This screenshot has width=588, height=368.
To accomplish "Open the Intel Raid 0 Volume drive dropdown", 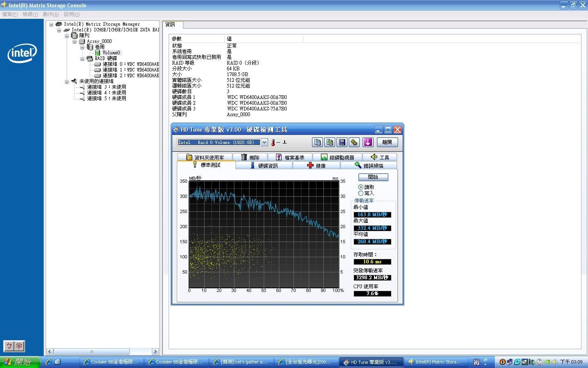I will click(264, 142).
